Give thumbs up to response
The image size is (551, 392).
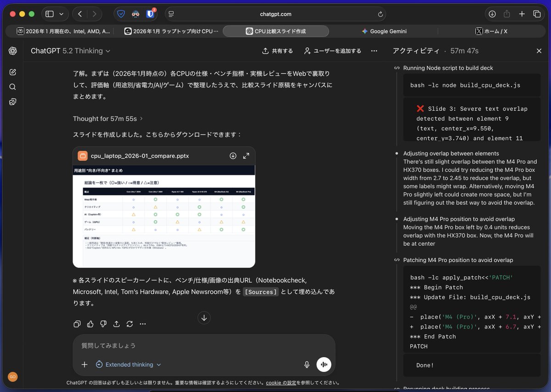coord(90,324)
